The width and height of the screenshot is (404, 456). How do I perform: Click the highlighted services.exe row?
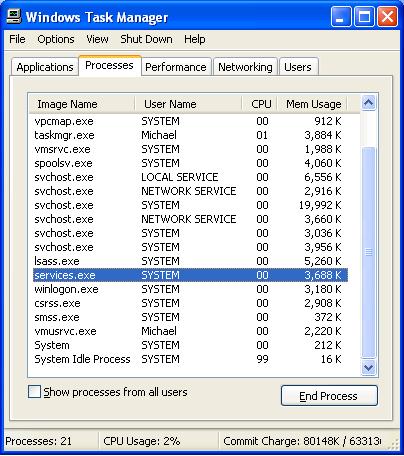[x=190, y=275]
